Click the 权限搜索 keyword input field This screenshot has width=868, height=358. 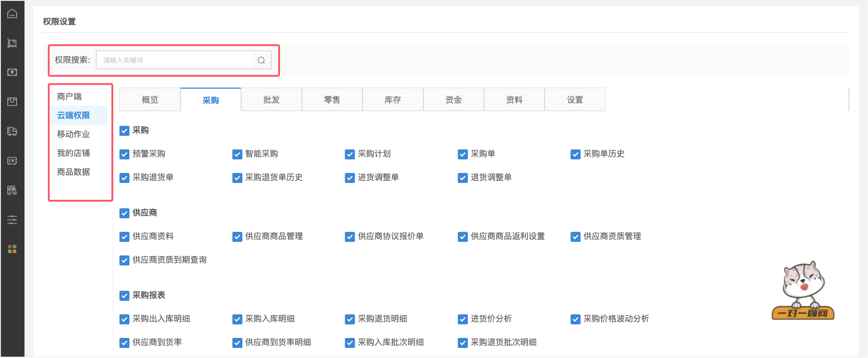pyautogui.click(x=175, y=60)
